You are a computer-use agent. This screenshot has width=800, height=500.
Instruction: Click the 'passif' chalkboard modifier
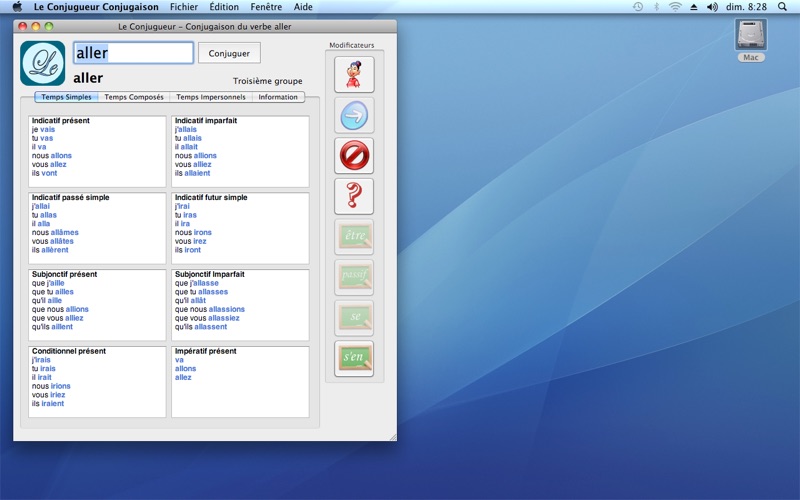point(354,277)
